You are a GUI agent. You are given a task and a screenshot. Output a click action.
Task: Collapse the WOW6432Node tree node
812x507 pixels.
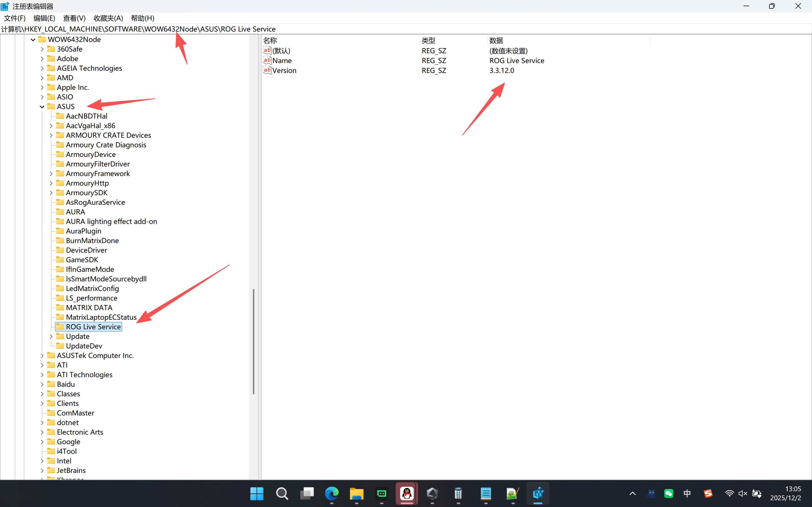33,39
